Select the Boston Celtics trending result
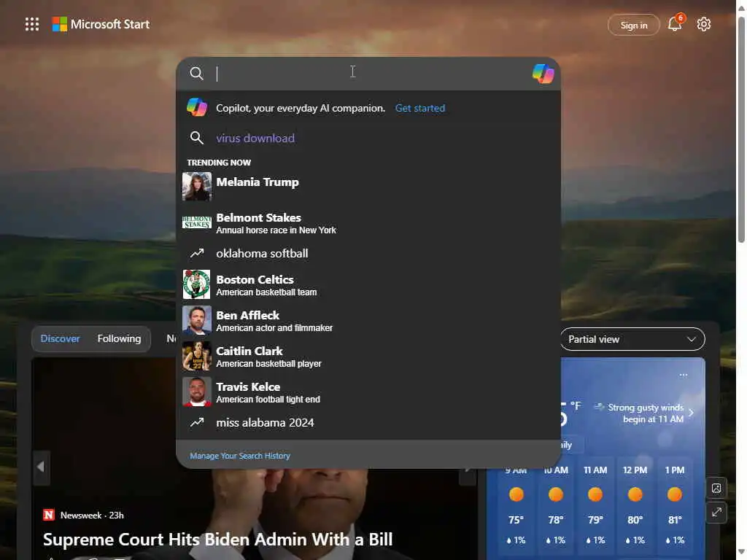The width and height of the screenshot is (747, 560). click(x=368, y=285)
